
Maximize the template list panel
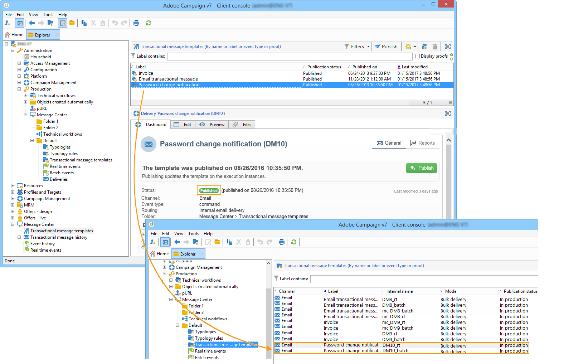pyautogui.click(x=448, y=47)
